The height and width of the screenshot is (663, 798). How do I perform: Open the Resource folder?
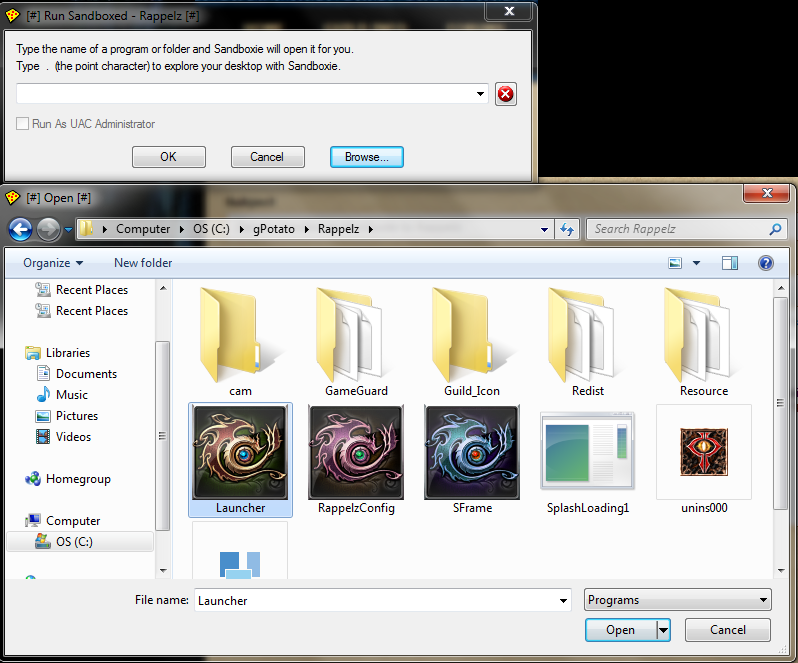(x=701, y=335)
